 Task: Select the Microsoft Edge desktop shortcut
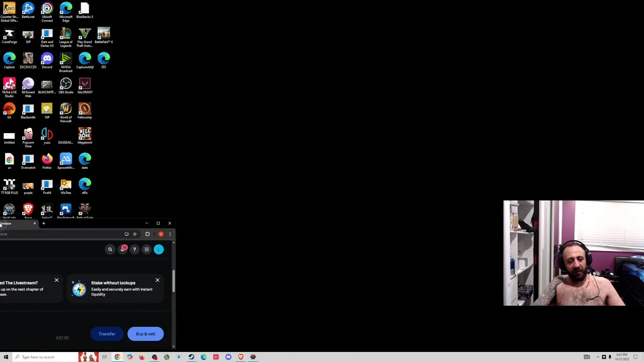point(66,13)
